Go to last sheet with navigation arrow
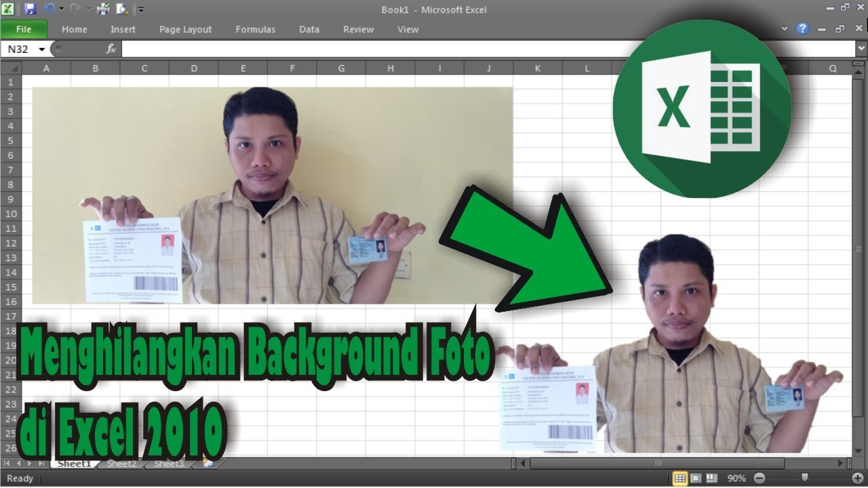The height and width of the screenshot is (488, 868). tap(41, 464)
